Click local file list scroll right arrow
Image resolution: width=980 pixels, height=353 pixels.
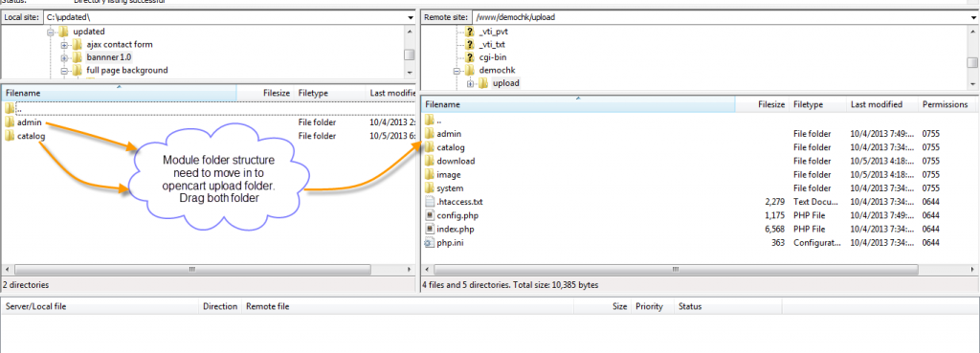coord(410,269)
